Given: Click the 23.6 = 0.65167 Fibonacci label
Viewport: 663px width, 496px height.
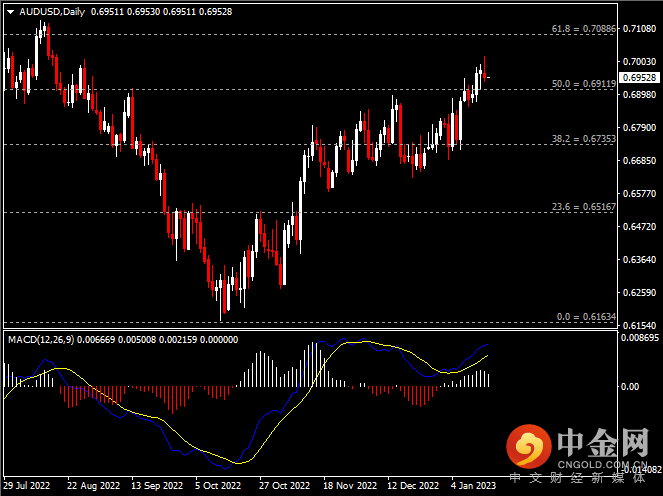Looking at the screenshot, I should 584,207.
